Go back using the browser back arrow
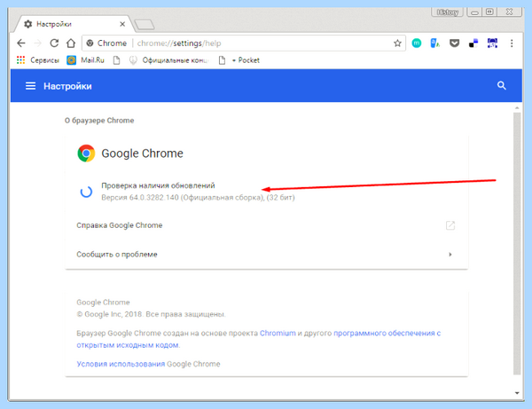532x409 pixels. [x=21, y=43]
